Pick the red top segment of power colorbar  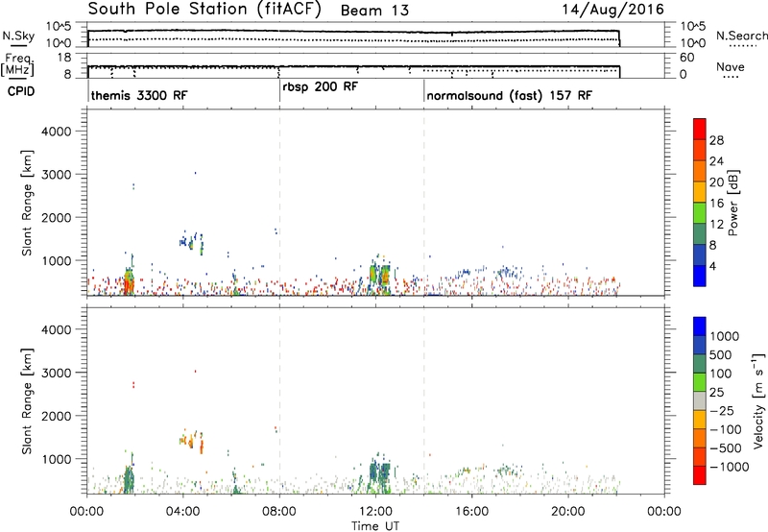coord(700,129)
